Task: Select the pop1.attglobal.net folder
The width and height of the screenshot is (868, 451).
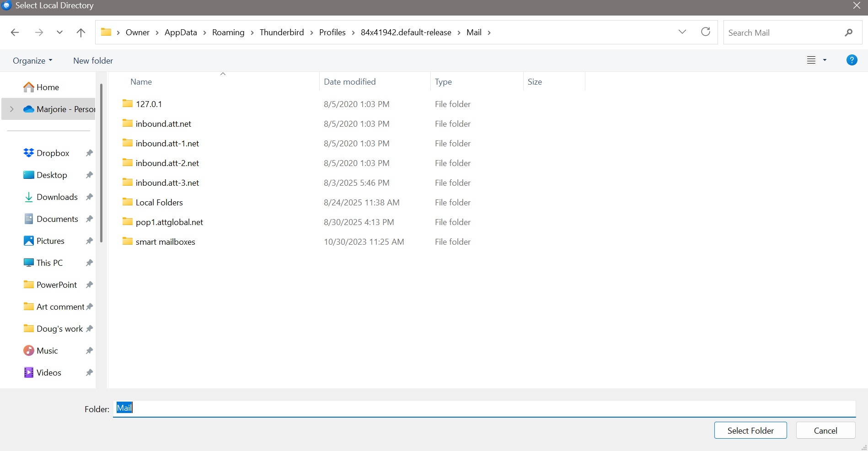Action: click(x=169, y=222)
